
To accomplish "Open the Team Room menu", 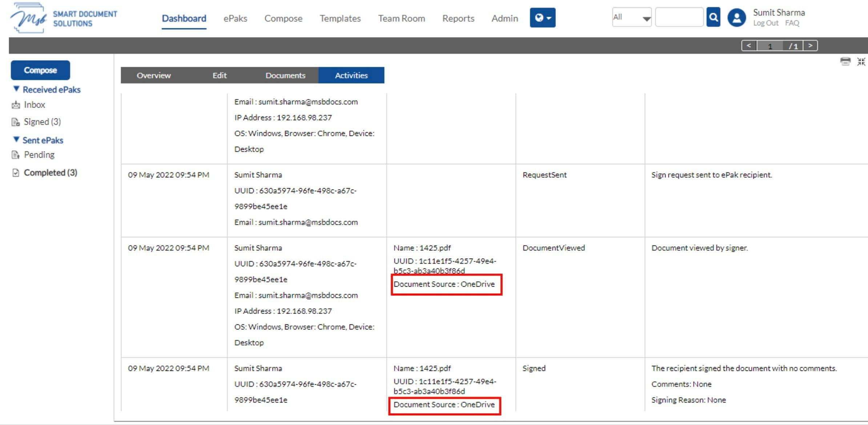I will 401,18.
